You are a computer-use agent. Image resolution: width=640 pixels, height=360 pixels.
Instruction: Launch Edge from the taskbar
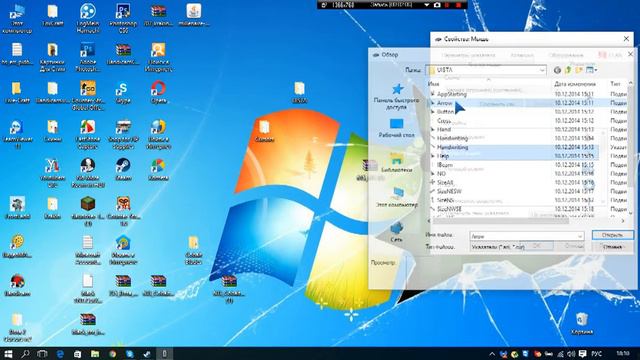pyautogui.click(x=60, y=353)
